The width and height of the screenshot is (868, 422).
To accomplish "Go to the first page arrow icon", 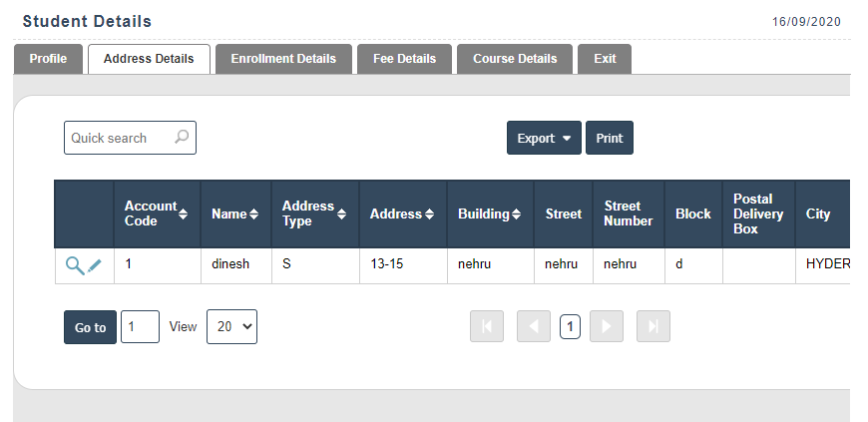I will pos(487,327).
